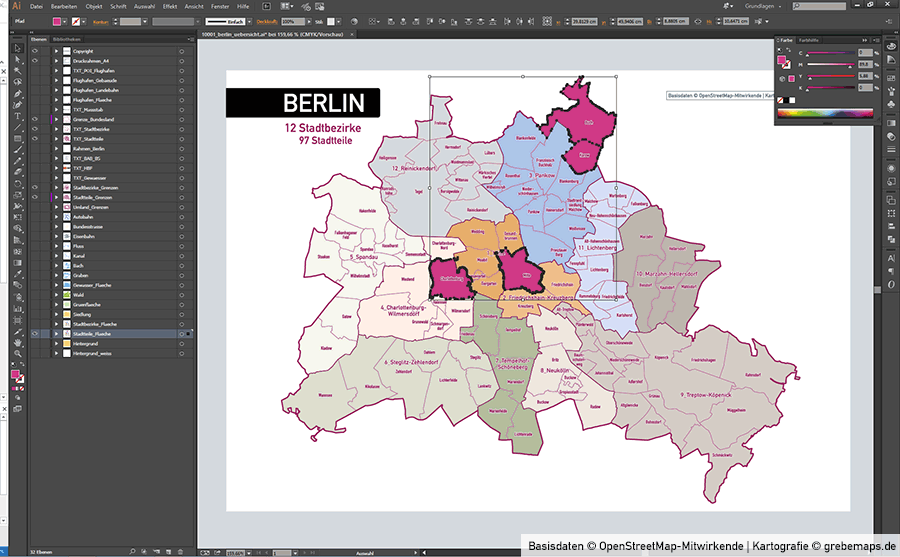Hide the Copyright layer
Image resolution: width=900 pixels, height=557 pixels.
click(35, 51)
